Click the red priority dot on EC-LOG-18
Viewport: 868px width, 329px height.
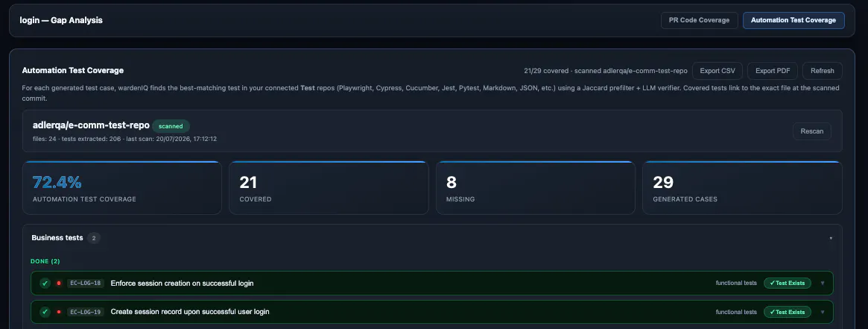pyautogui.click(x=59, y=283)
